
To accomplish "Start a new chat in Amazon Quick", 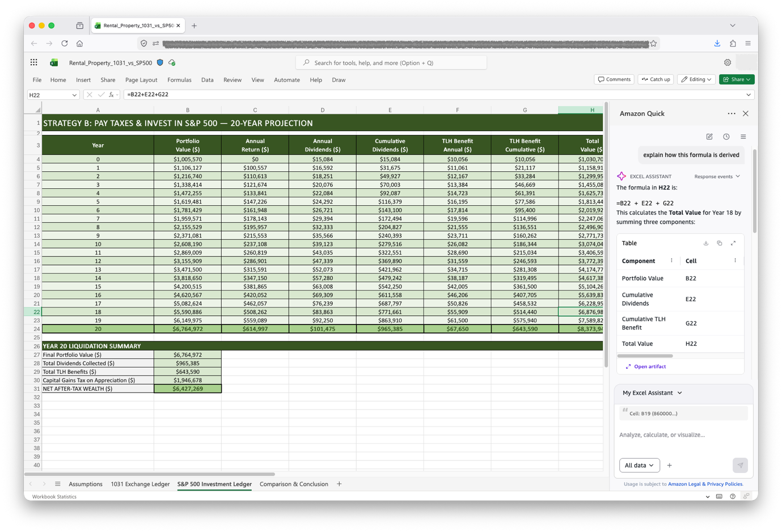I will [x=709, y=137].
